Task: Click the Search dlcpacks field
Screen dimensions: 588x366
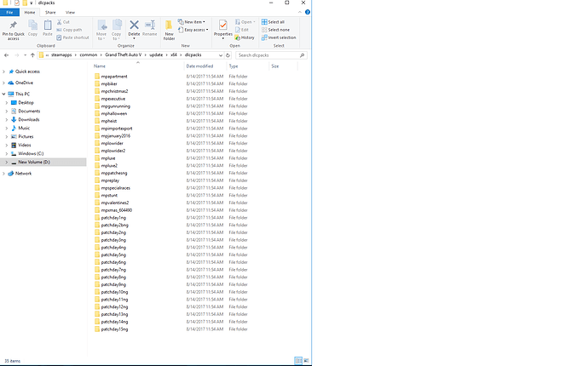Action: click(271, 55)
